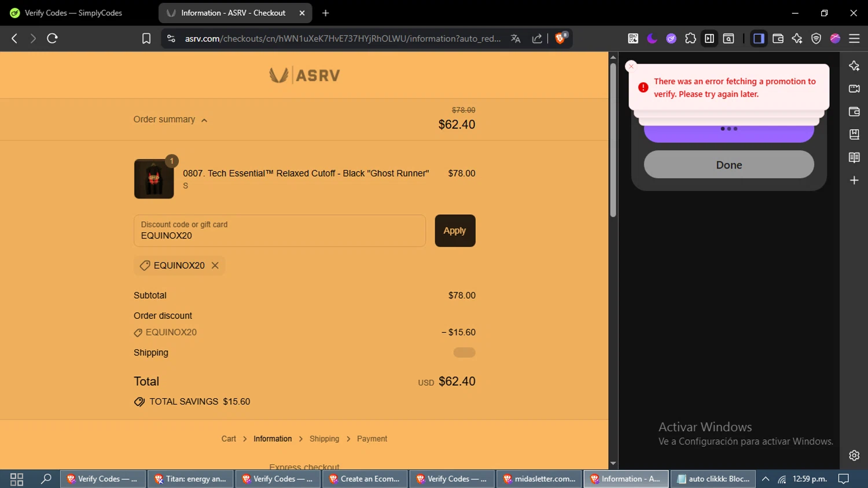868x488 pixels.
Task: Collapse the Order summary section
Action: [170, 119]
